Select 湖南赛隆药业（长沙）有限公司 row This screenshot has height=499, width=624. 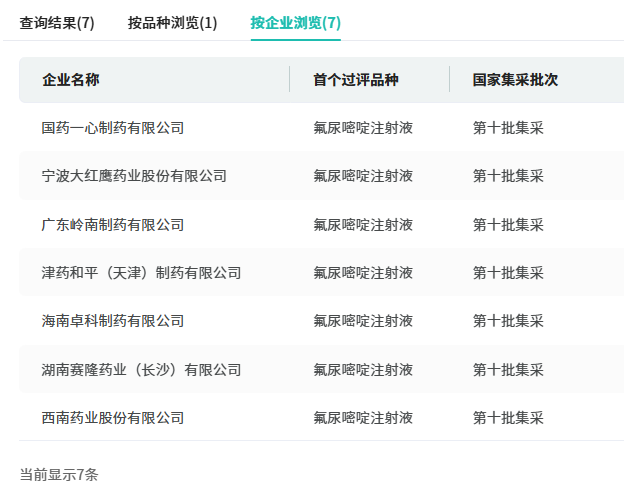(x=141, y=370)
